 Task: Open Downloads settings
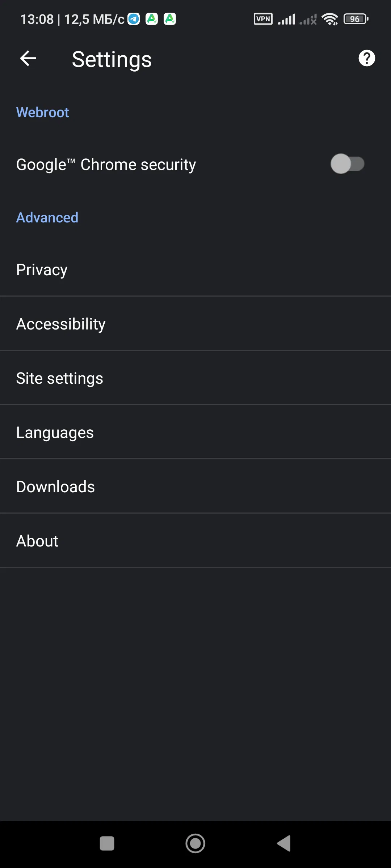(x=55, y=487)
